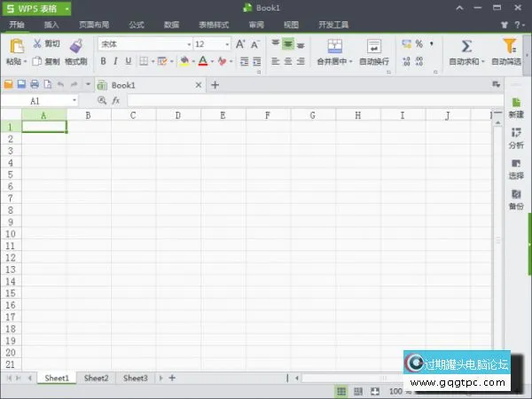Image resolution: width=532 pixels, height=399 pixels.
Task: Switch to the Sheet2 worksheet tab
Action: point(96,378)
